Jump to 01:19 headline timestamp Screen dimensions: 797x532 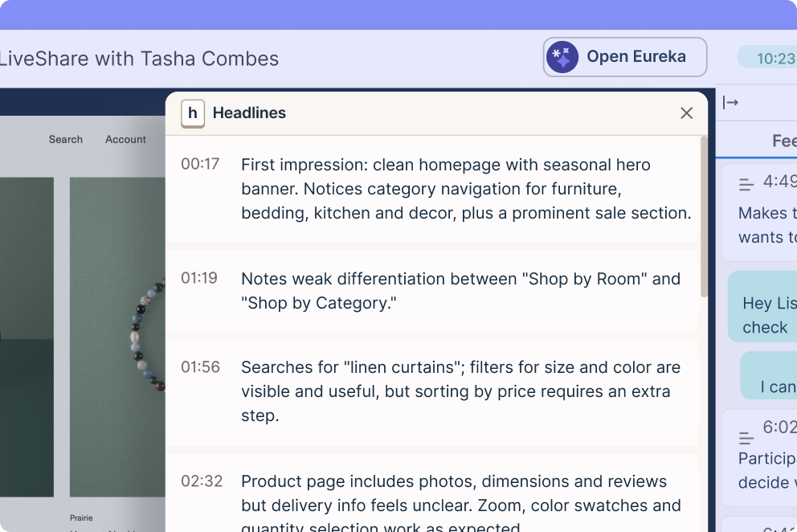199,278
